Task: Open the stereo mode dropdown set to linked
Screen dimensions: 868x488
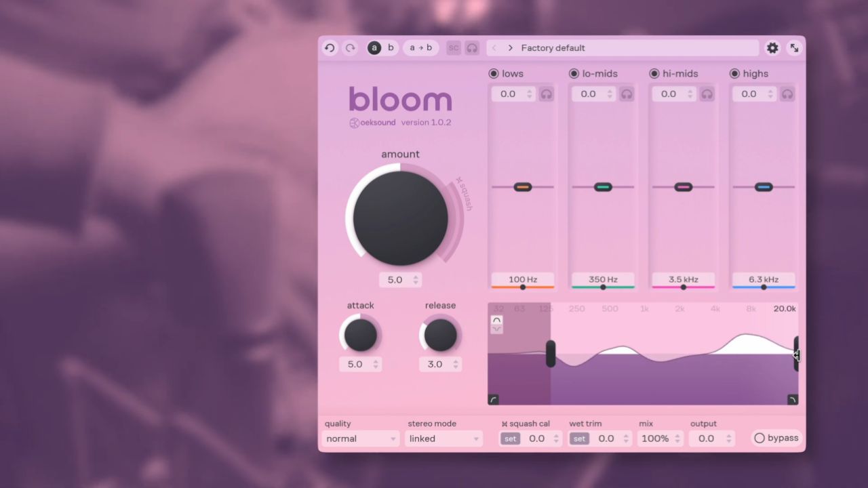Action: coord(443,439)
